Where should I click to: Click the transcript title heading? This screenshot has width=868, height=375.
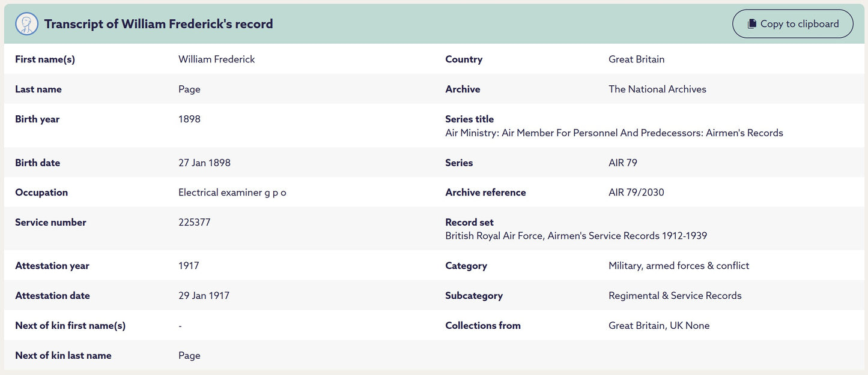[159, 24]
